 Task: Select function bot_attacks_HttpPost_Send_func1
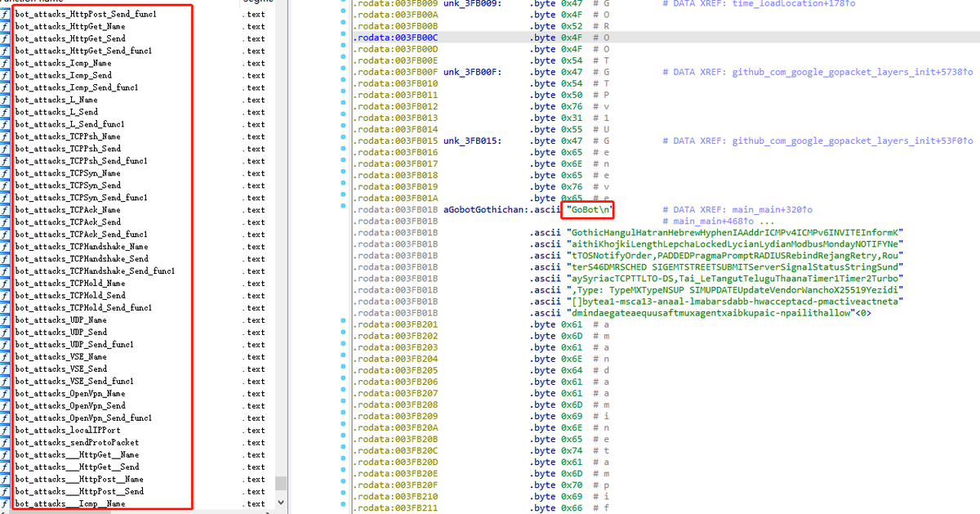(x=87, y=14)
